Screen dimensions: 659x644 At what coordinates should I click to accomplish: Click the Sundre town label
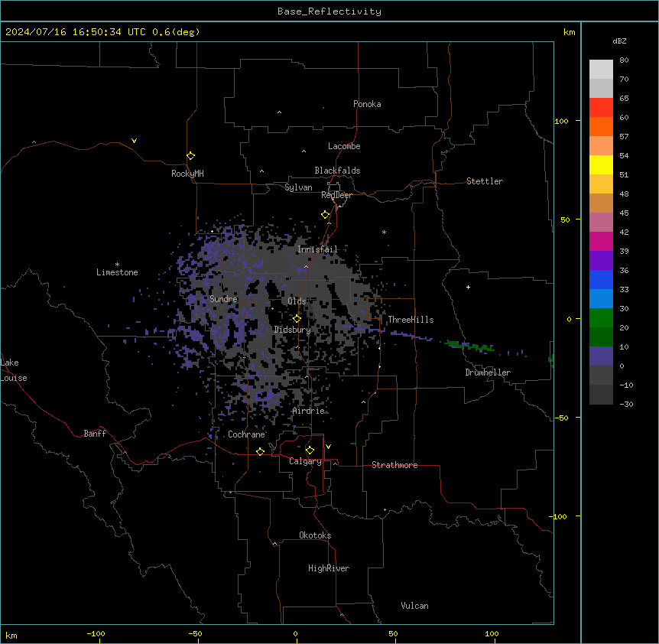[x=223, y=299]
